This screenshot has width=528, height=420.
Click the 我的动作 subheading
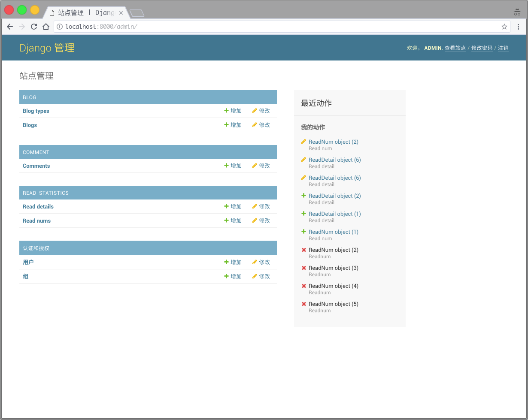pos(313,127)
